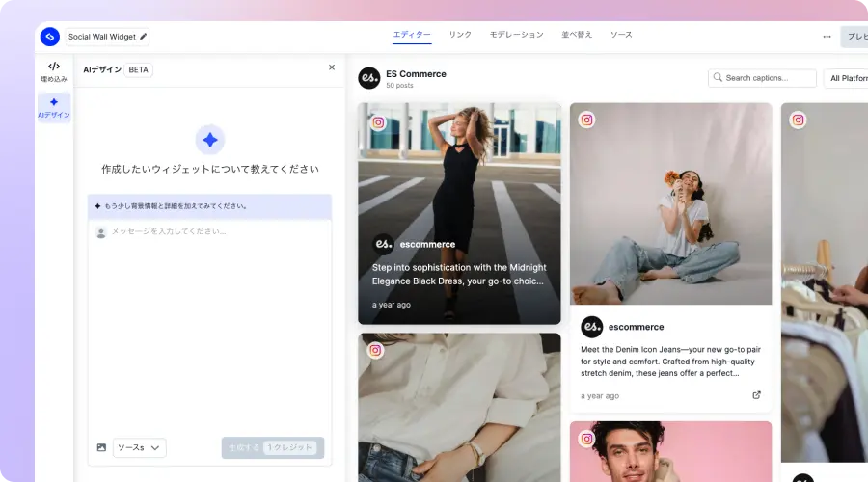The height and width of the screenshot is (482, 868).
Task: Open the All Platforms filter dropdown
Action: [x=844, y=78]
